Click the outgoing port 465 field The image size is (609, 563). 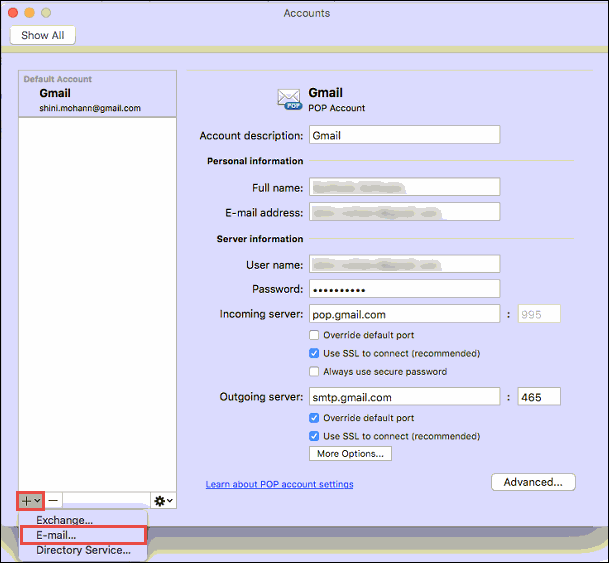tap(539, 397)
